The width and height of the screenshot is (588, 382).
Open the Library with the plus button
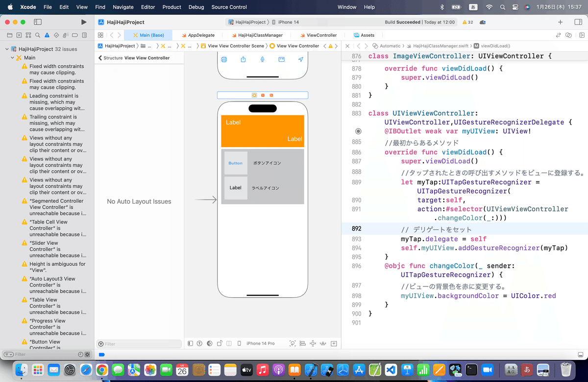561,22
